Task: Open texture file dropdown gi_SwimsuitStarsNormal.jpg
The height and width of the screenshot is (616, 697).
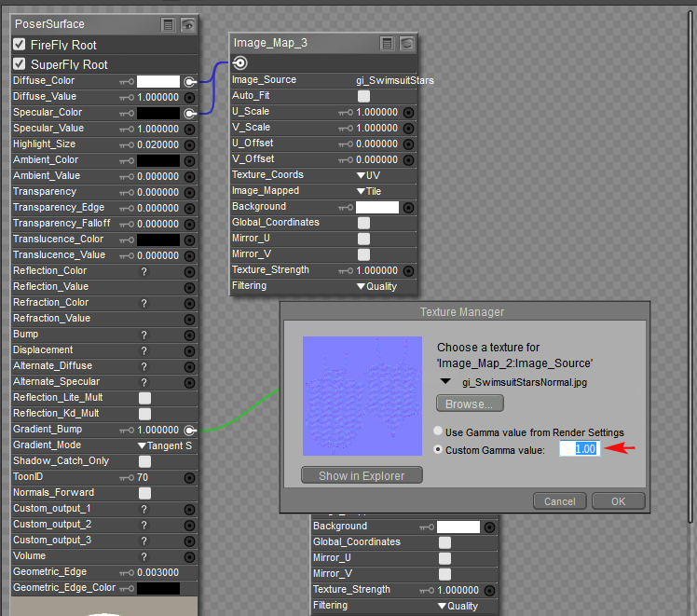Action: point(445,381)
